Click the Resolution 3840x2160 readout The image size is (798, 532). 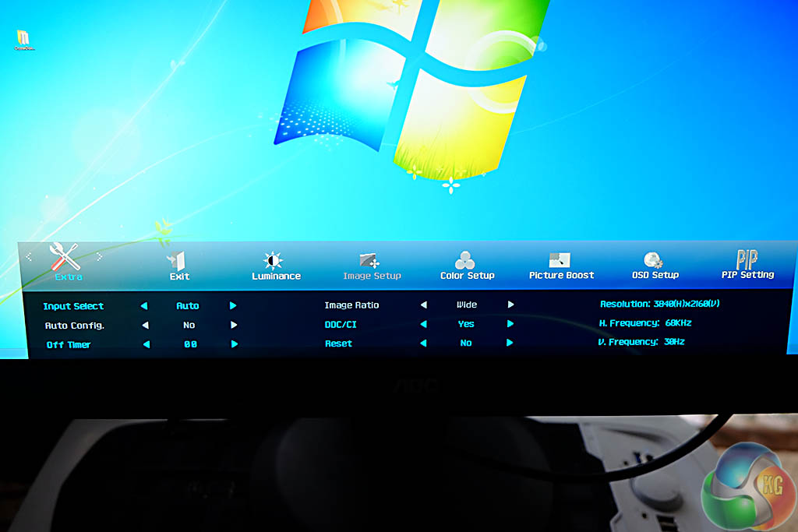[659, 304]
